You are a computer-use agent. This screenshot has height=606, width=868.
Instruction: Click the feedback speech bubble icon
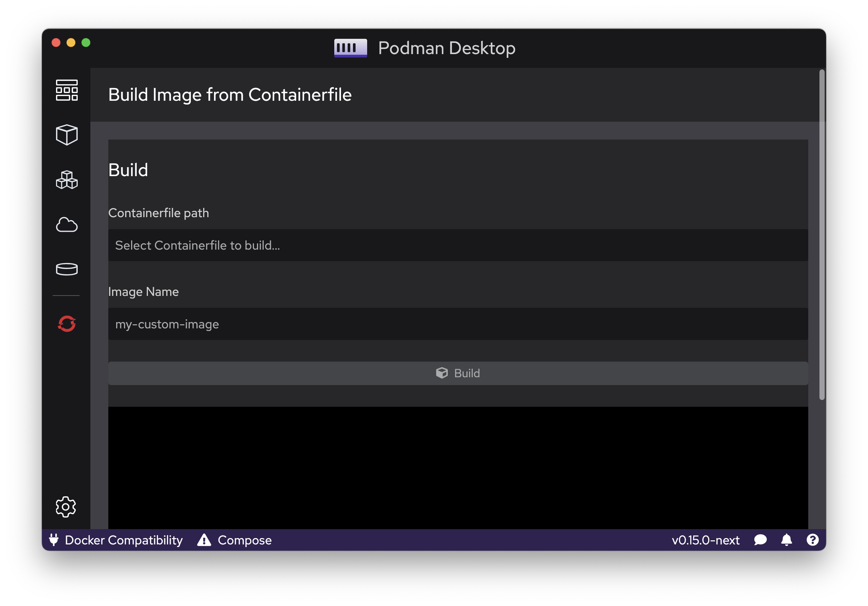coord(760,540)
